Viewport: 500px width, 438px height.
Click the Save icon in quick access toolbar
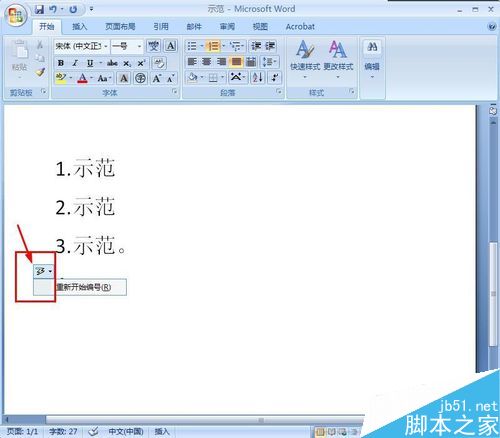click(x=39, y=9)
